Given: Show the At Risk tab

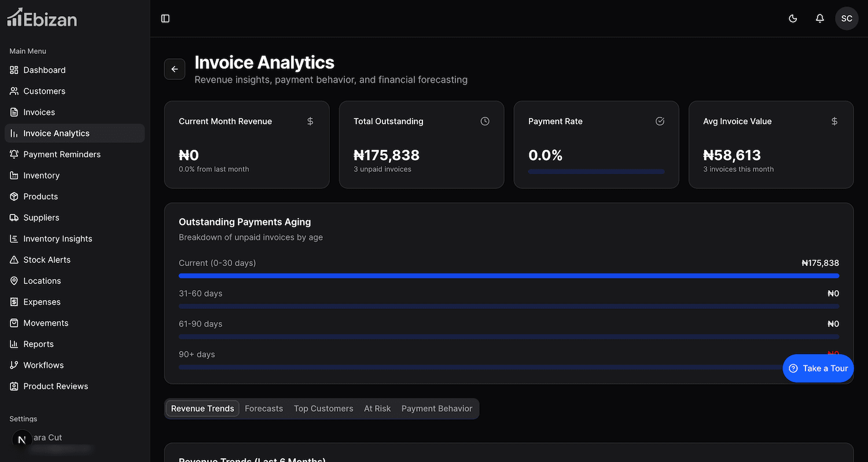Looking at the screenshot, I should click(377, 409).
